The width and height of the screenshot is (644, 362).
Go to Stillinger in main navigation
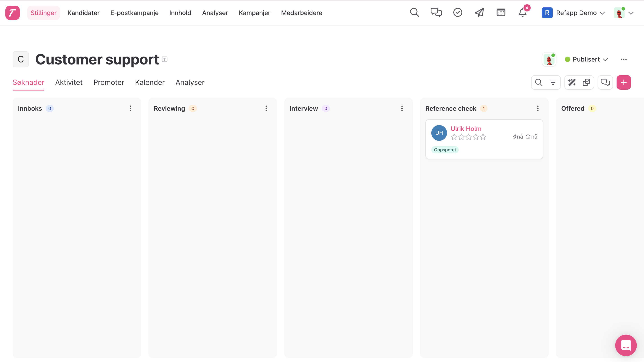point(43,13)
